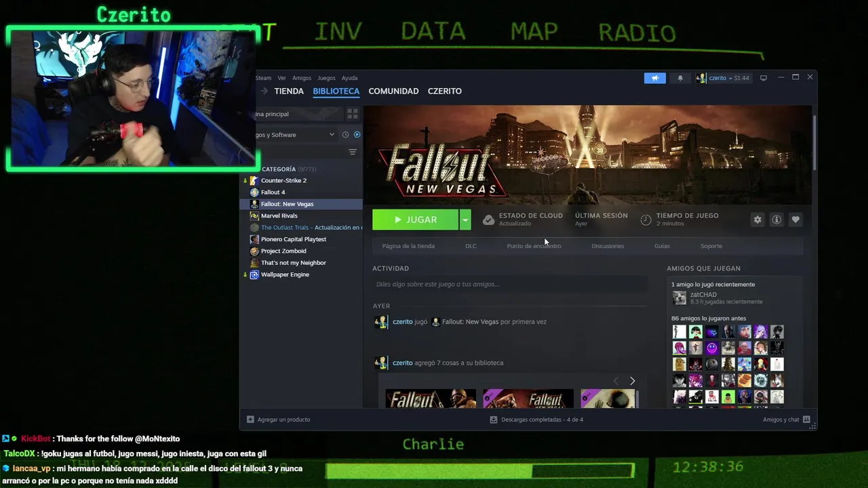
Task: Open Amigos y chat
Action: click(787, 420)
